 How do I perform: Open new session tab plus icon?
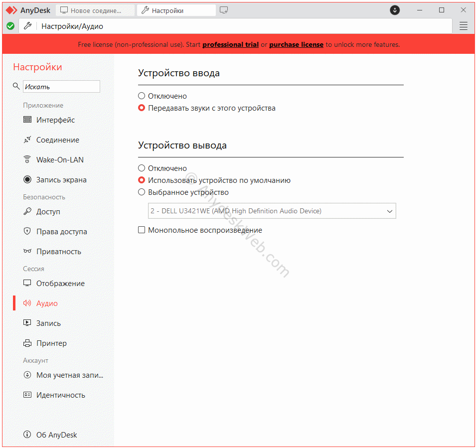(x=224, y=10)
